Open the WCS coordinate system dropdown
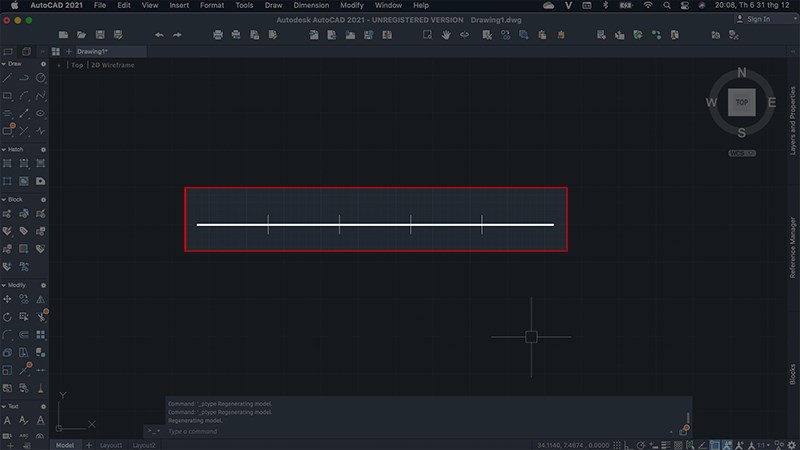 741,153
